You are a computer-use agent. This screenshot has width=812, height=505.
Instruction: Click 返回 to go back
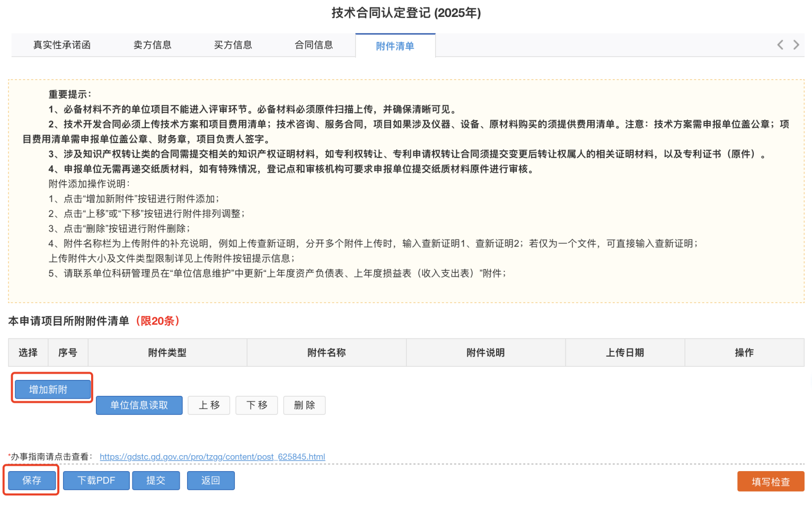pyautogui.click(x=210, y=480)
